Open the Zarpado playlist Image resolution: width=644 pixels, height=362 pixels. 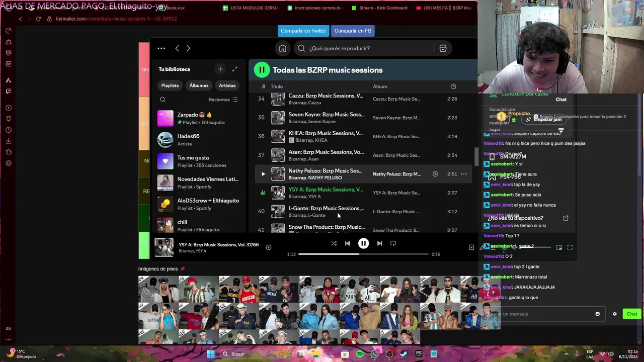[199, 118]
